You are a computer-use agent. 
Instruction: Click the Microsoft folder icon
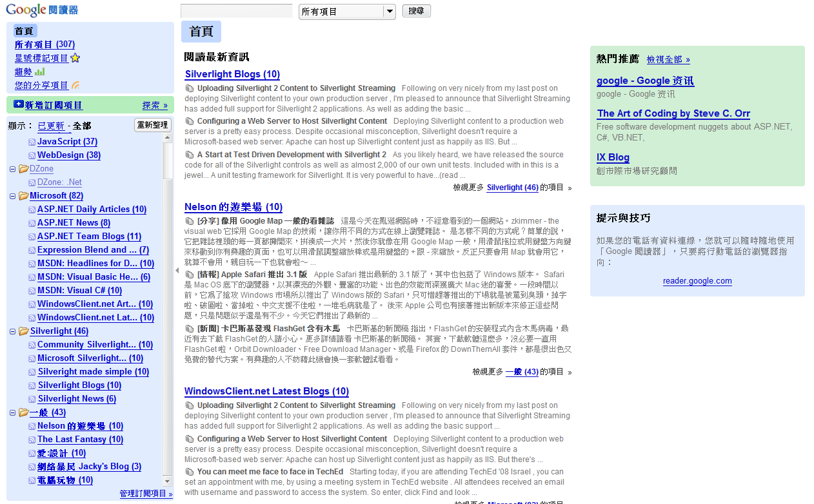coord(23,195)
